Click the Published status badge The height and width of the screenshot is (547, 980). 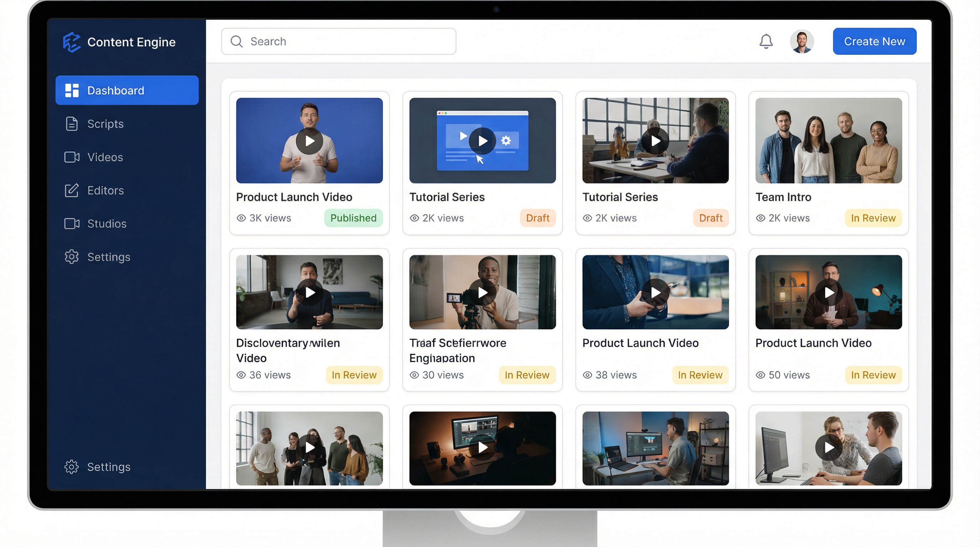[353, 218]
